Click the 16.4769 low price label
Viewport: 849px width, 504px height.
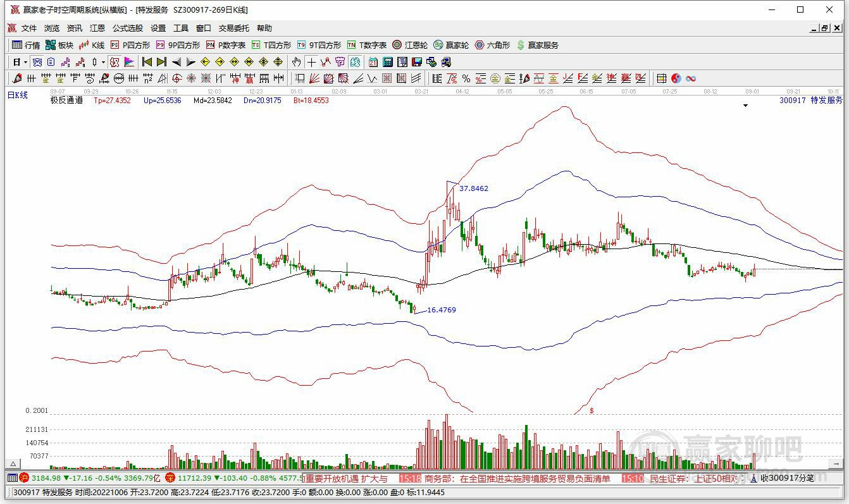coord(442,310)
